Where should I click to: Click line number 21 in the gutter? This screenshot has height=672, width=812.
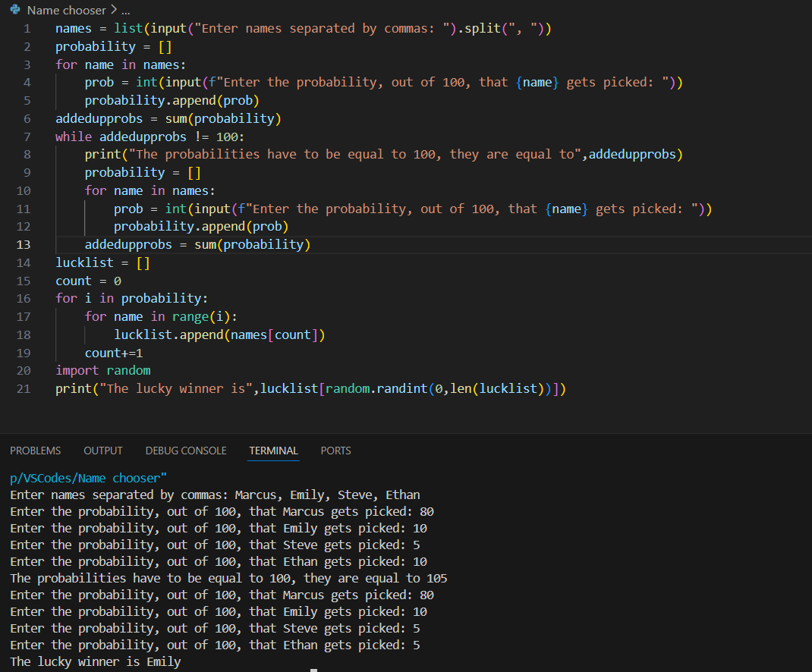[x=24, y=389]
